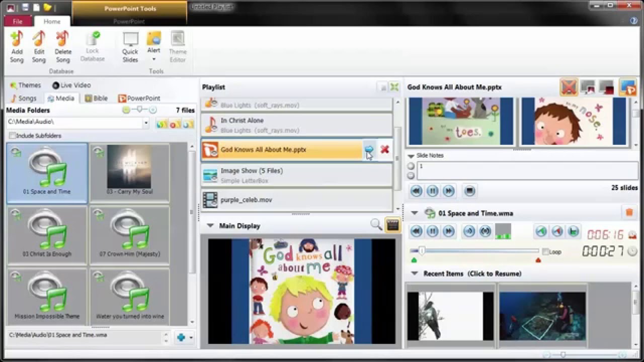Select the nose slide thumbnail
Image resolution: width=644 pixels, height=362 pixels.
click(575, 122)
